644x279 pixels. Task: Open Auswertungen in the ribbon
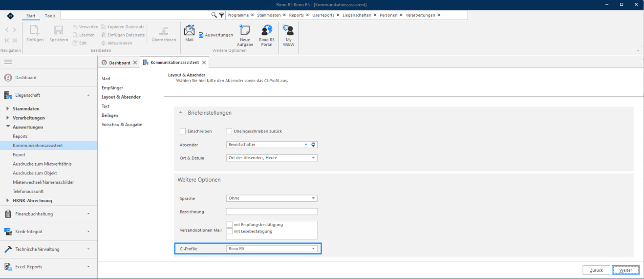pyautogui.click(x=215, y=35)
